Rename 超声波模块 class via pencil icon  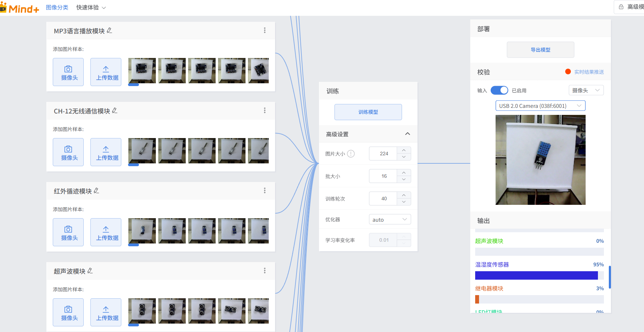coord(90,271)
